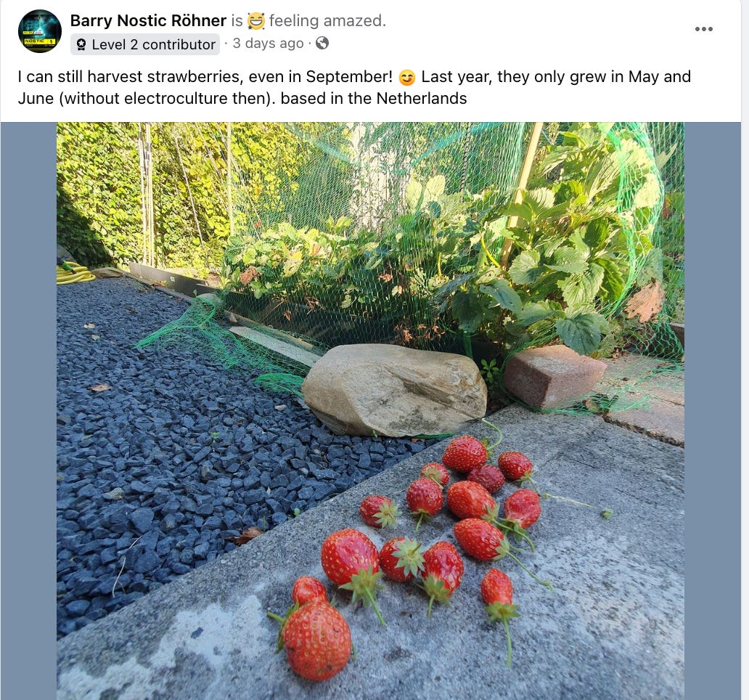
Task: Click the red brick in the photo
Action: click(x=553, y=375)
